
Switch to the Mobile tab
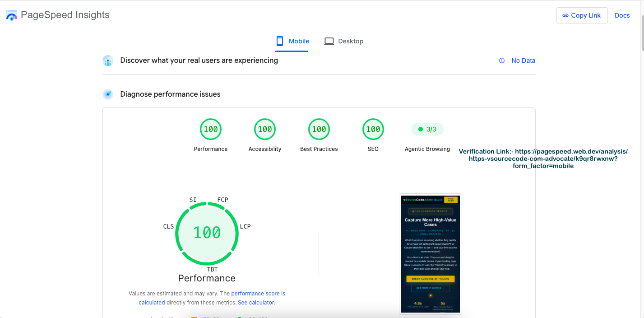(292, 41)
